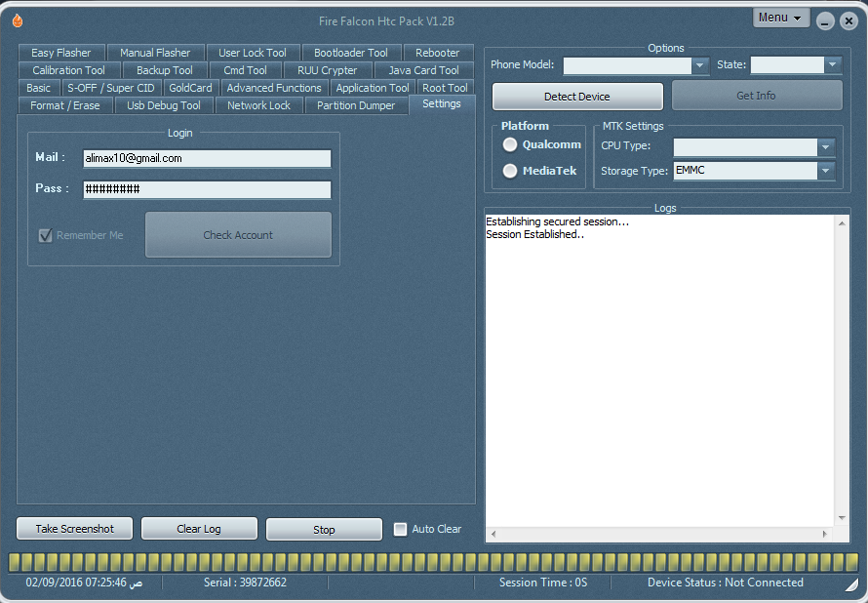Click the Fire Falcon flame logo icon
868x603 pixels.
tap(18, 21)
